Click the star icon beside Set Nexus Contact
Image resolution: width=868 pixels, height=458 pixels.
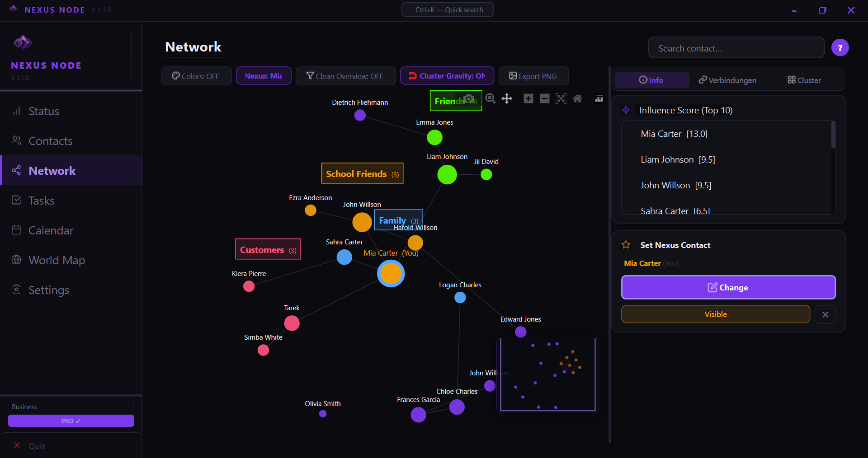pyautogui.click(x=626, y=245)
